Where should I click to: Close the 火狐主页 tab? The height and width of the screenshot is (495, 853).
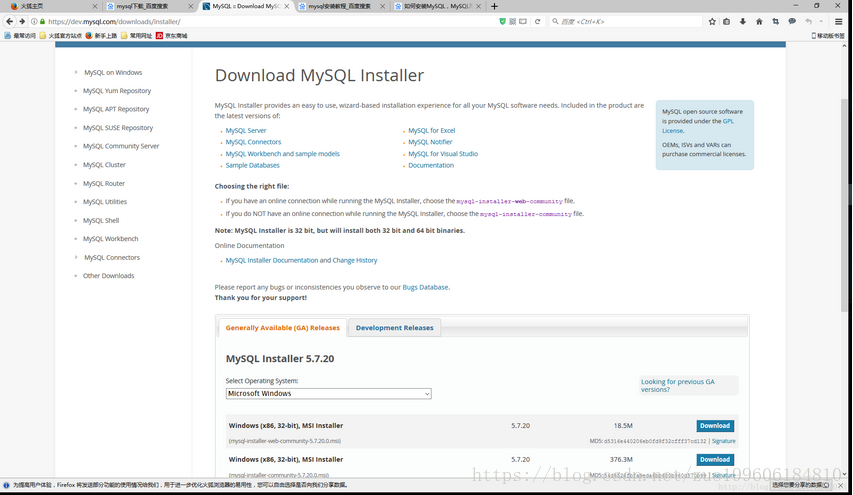(x=95, y=7)
